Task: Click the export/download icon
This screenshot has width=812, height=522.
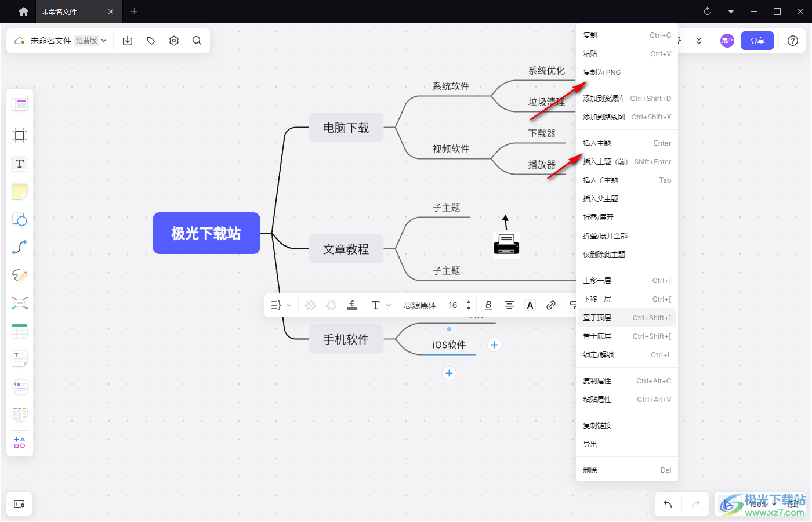Action: coord(128,41)
